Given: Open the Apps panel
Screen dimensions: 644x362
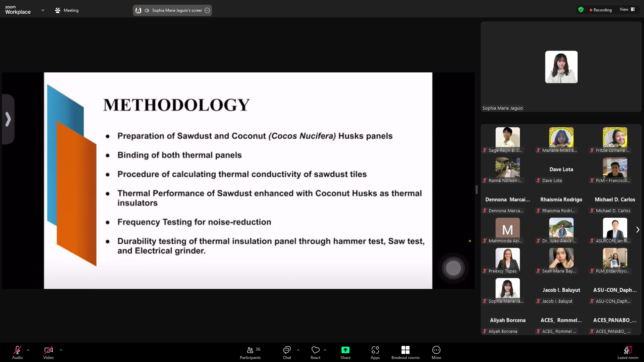Looking at the screenshot, I should tap(375, 352).
